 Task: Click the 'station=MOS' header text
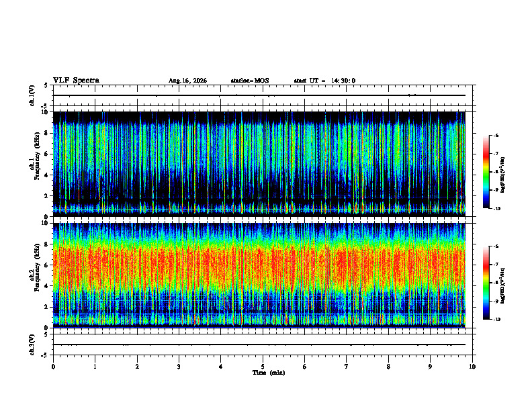[x=250, y=81]
